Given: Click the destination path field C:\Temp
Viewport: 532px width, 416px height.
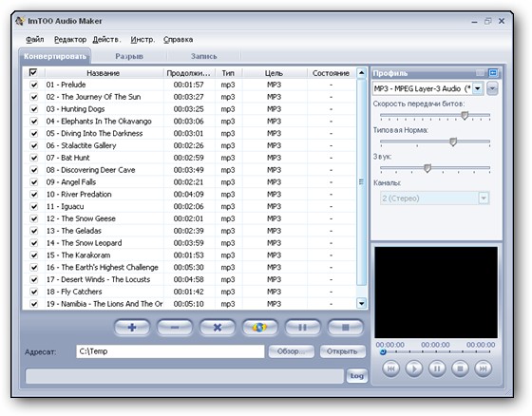Looking at the screenshot, I should tap(170, 351).
